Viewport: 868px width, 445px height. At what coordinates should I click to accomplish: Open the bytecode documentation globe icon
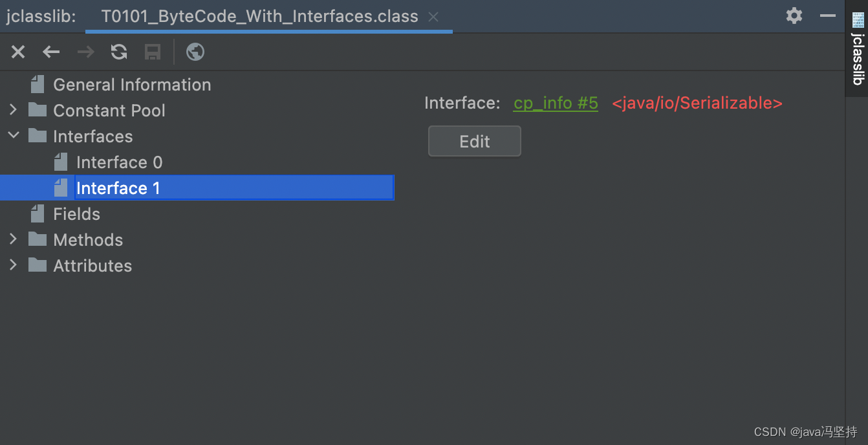point(195,52)
